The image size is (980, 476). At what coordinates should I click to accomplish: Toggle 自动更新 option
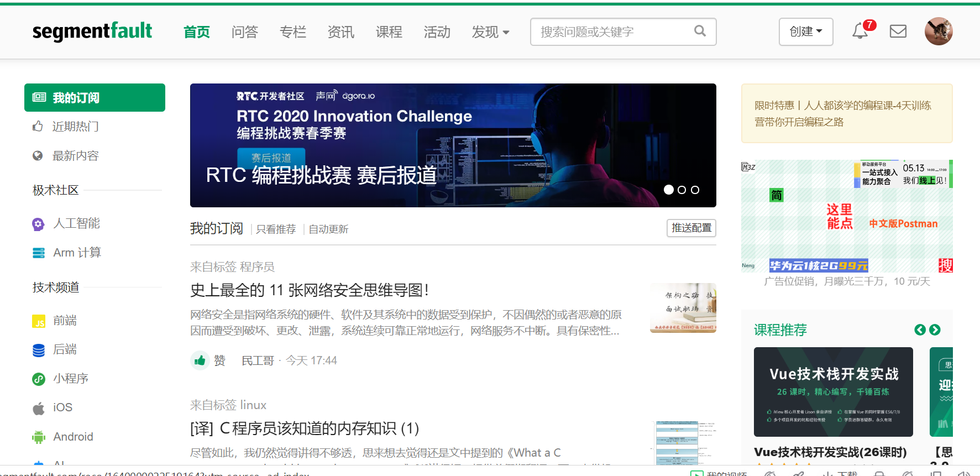(328, 229)
